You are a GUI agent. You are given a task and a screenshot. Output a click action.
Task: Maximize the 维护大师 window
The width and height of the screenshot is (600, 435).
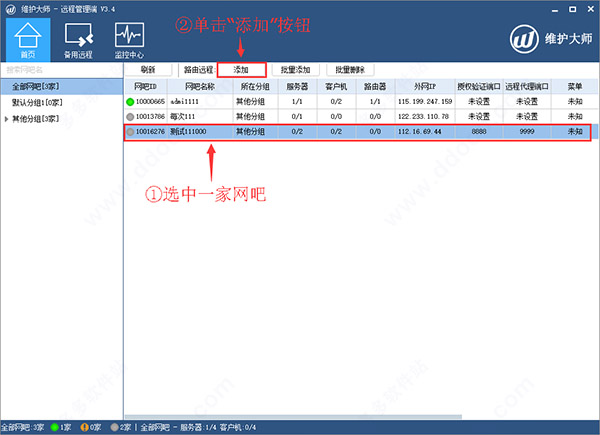point(572,10)
